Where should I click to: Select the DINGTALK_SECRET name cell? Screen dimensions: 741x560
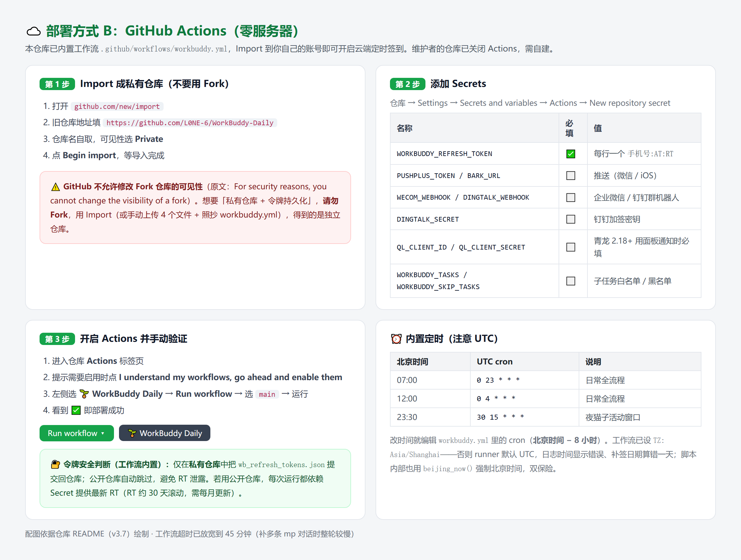(x=474, y=219)
